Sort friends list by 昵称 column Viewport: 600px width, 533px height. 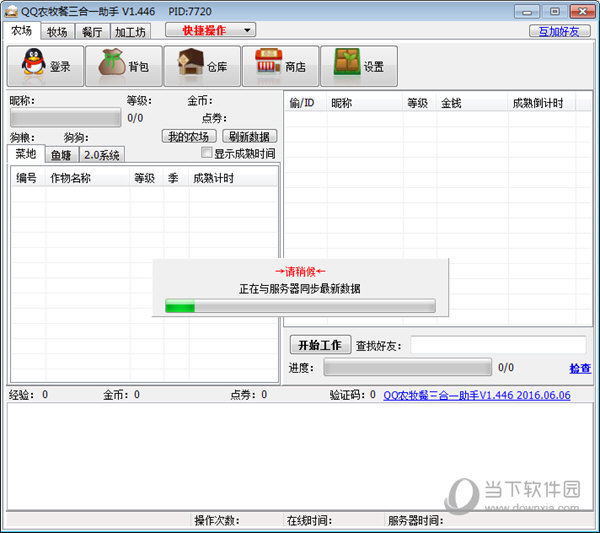[x=365, y=103]
